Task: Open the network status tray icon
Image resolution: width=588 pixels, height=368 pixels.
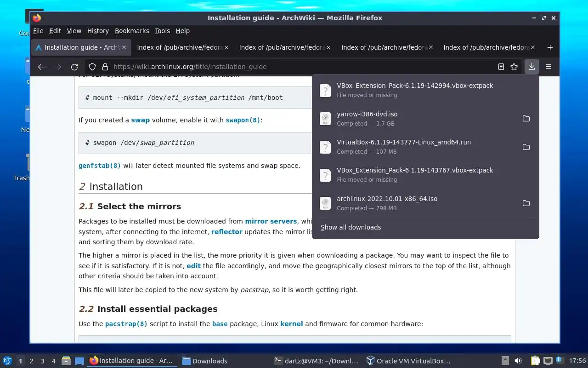Action: [548, 361]
